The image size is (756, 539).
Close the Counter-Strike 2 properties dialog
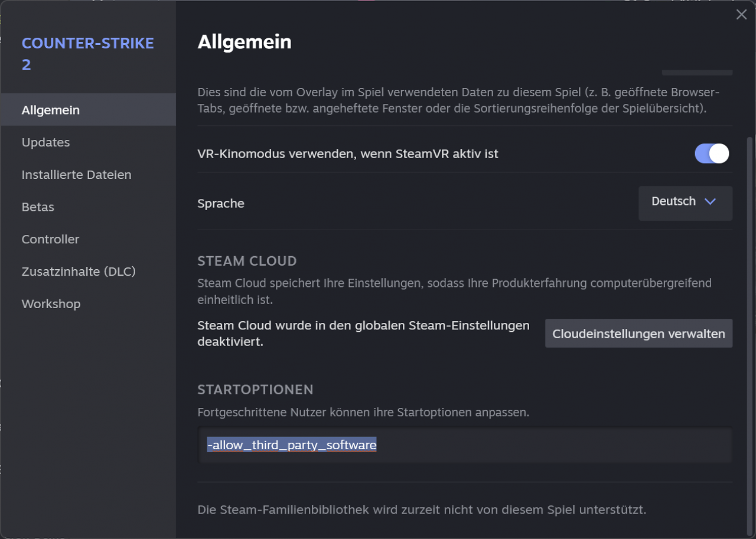[x=741, y=15]
